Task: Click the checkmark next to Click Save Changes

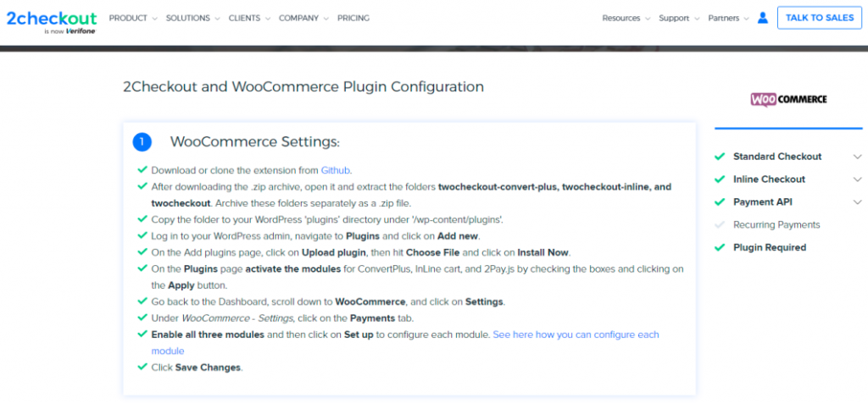Action: coord(142,367)
